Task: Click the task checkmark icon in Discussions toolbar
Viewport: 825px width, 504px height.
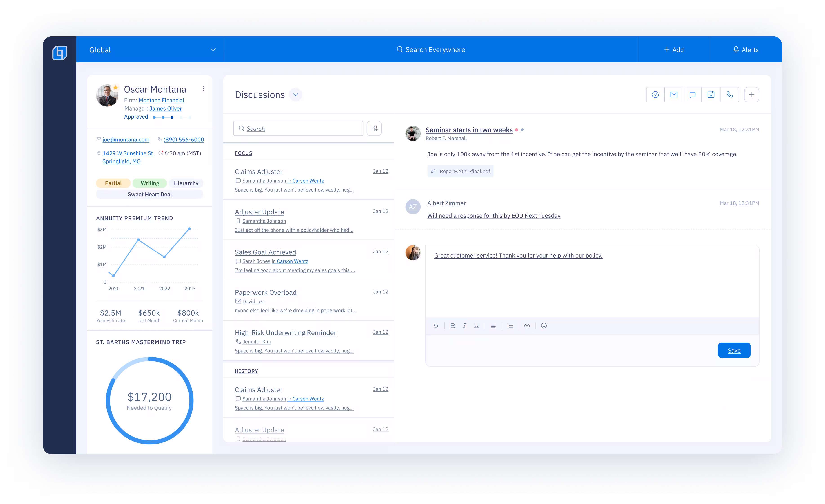Action: coord(655,95)
